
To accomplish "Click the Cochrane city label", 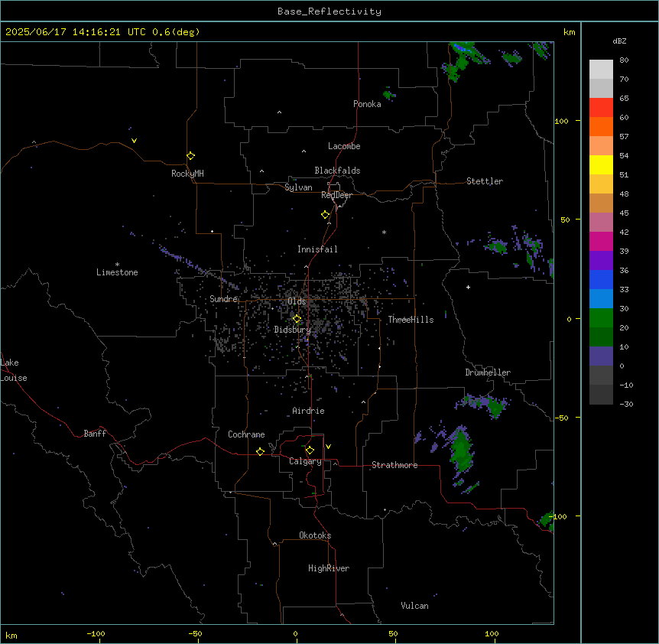I will click(x=246, y=434).
